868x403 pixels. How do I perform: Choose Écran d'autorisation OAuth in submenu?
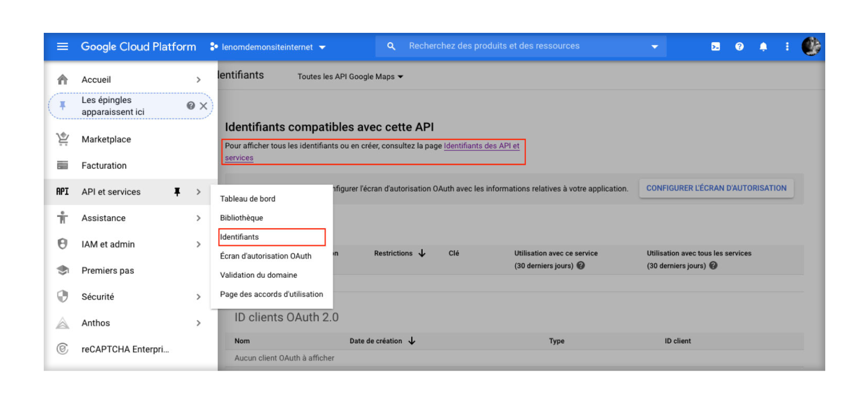coord(266,256)
